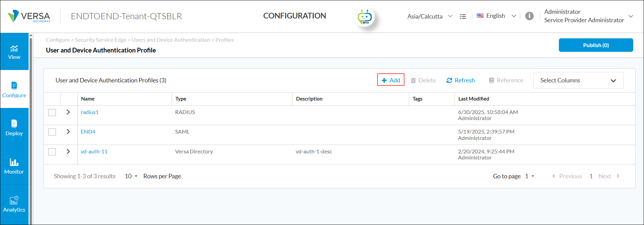Open the task list icon in header

463,16
